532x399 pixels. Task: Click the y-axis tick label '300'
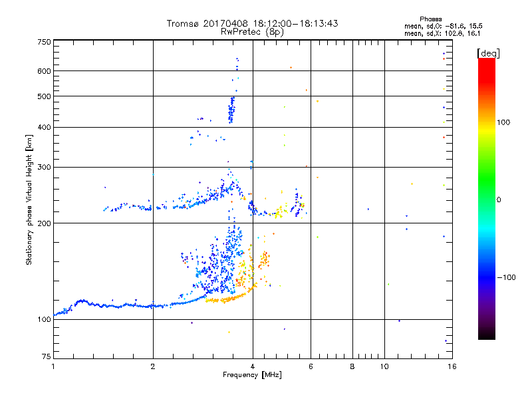pos(44,167)
